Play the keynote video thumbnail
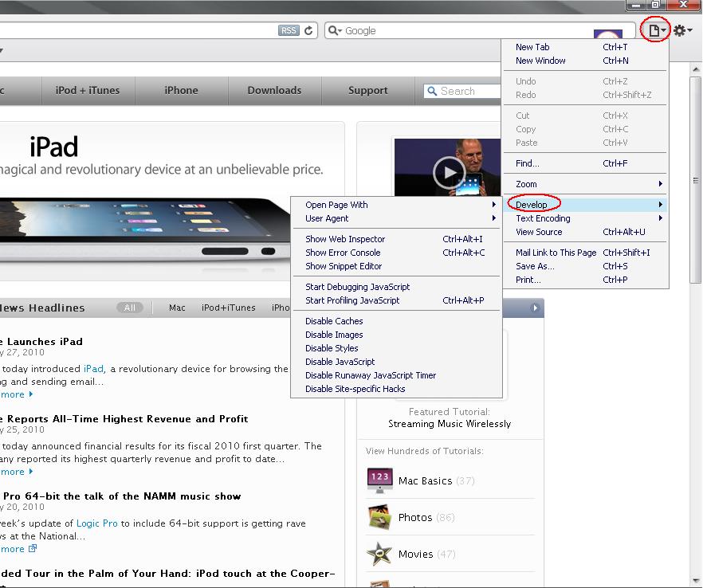703x588 pixels. [450, 172]
